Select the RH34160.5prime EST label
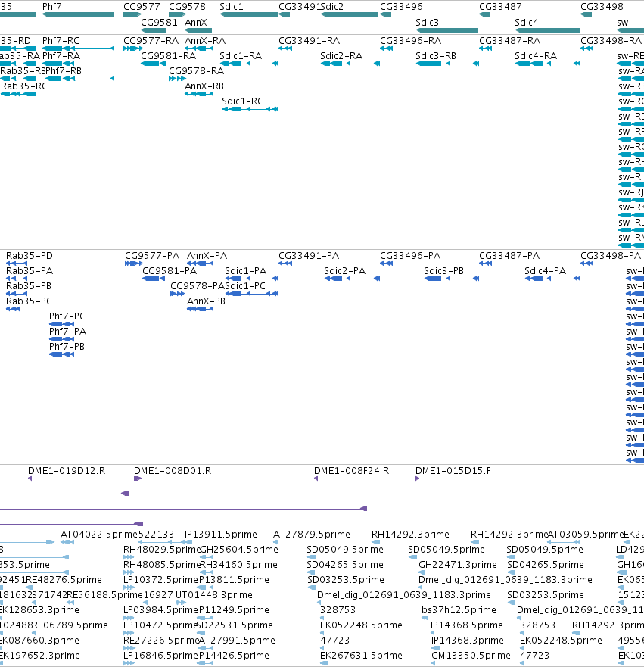The width and height of the screenshot is (644, 667). (238, 565)
